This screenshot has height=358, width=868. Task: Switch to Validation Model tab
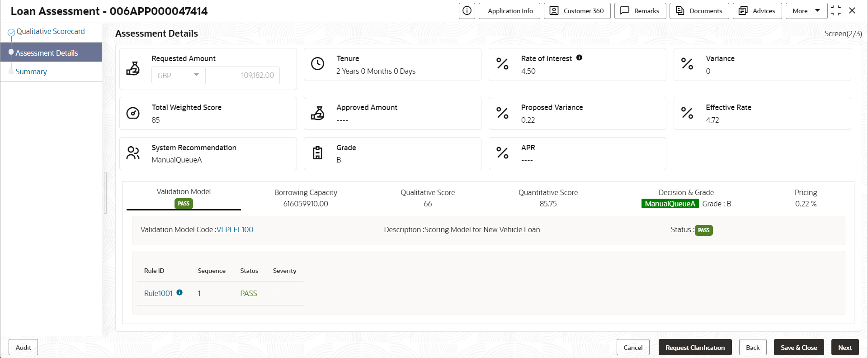[184, 197]
